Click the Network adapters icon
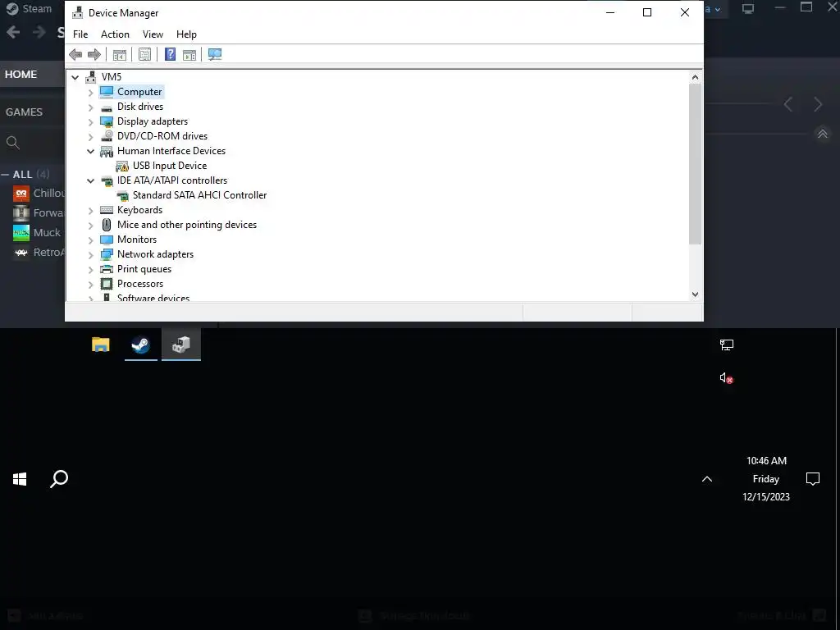 pos(107,254)
